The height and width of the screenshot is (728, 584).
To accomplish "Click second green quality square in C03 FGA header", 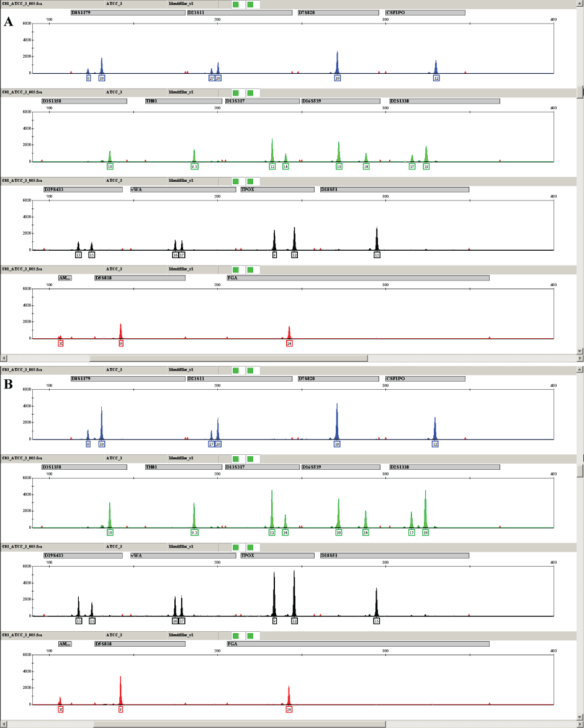I will click(x=251, y=636).
